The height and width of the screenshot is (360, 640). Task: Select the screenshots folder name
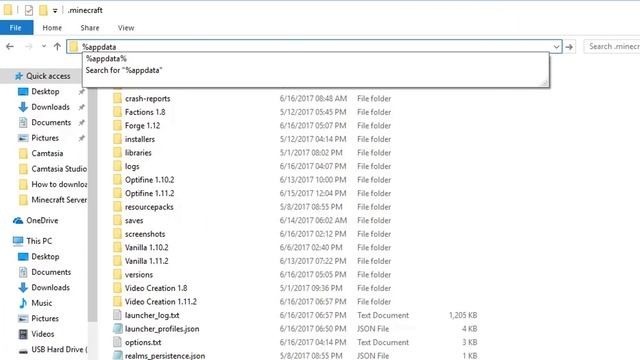tap(145, 234)
